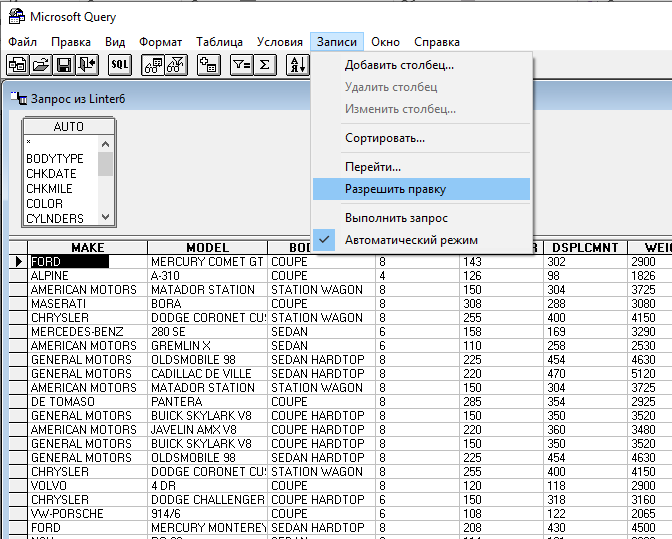Click the MODEL column header
The height and width of the screenshot is (539, 672).
[x=207, y=248]
